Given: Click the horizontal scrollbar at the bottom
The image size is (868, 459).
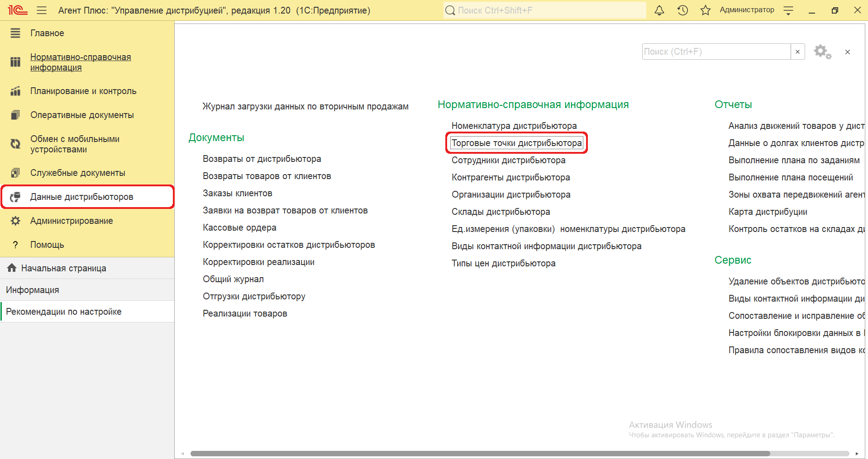Looking at the screenshot, I should click(480, 454).
